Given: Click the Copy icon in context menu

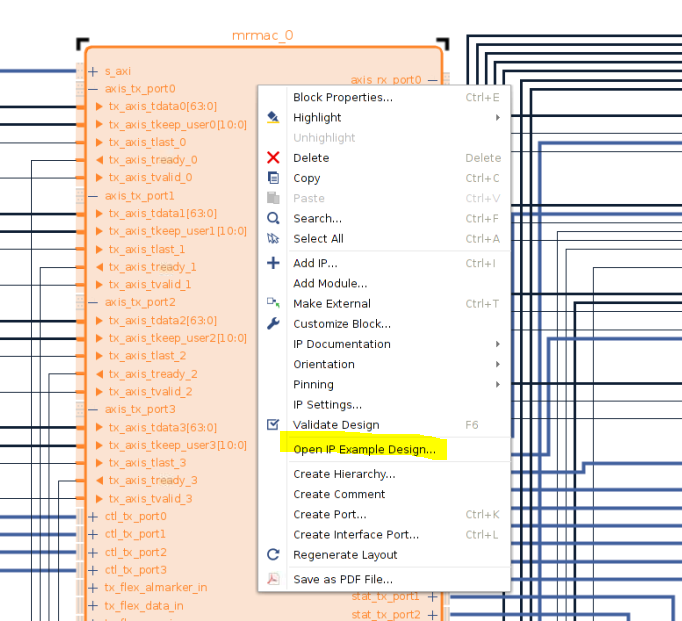Looking at the screenshot, I should click(x=273, y=178).
